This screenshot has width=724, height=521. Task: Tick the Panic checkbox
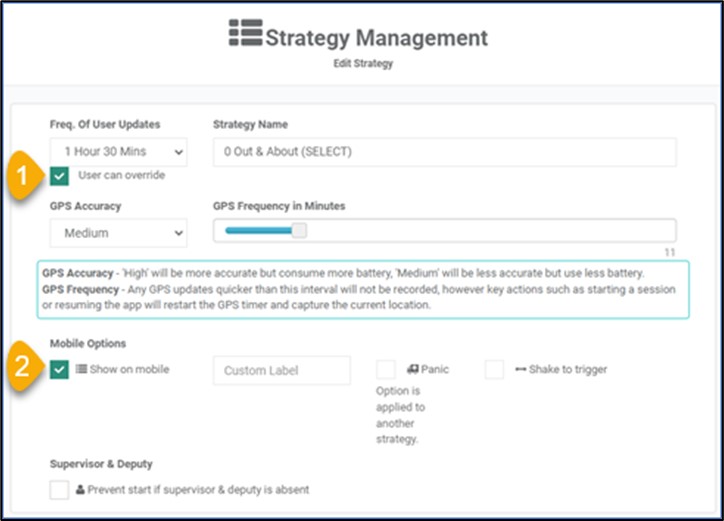[386, 370]
